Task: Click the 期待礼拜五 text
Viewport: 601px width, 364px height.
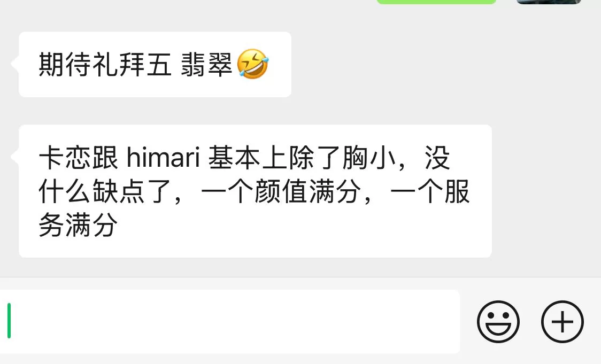Action: pos(105,64)
